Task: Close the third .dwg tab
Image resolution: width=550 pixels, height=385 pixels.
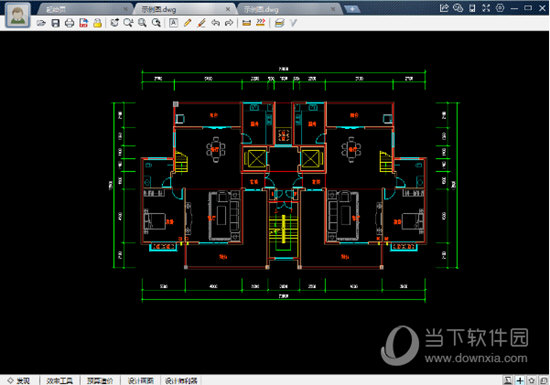Action: pos(333,9)
